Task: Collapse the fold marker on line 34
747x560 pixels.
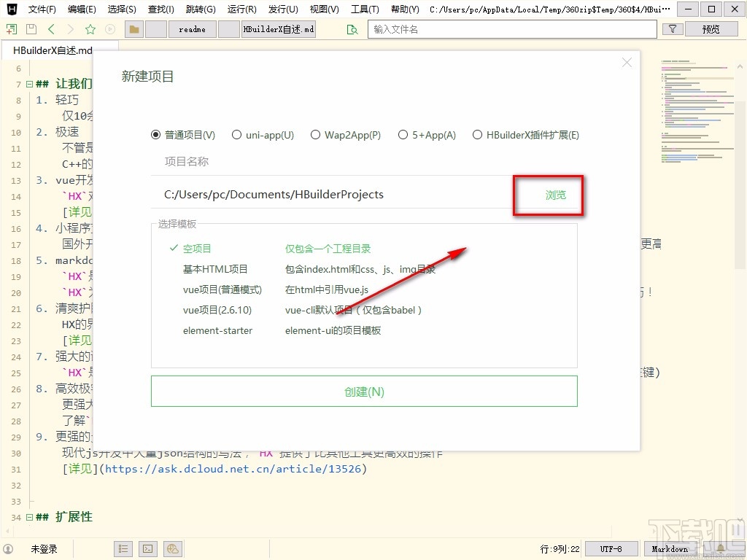Action: click(x=29, y=517)
